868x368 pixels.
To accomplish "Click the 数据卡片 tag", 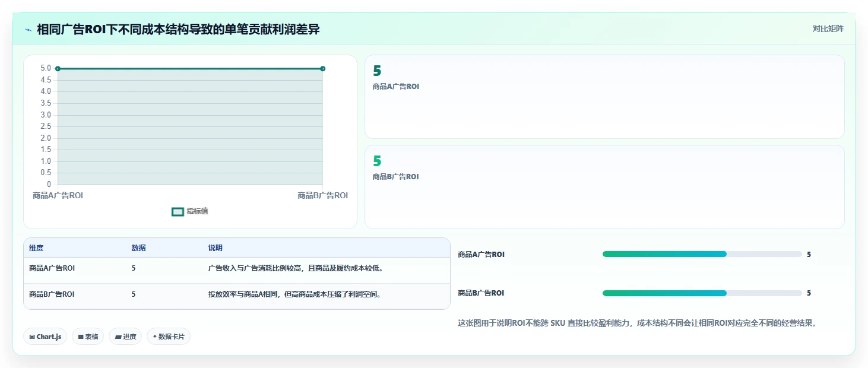I will (169, 337).
